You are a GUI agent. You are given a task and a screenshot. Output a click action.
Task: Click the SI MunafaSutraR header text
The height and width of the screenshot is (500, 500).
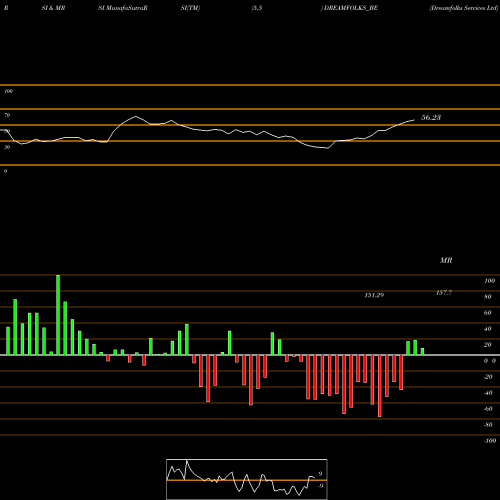coord(123,8)
